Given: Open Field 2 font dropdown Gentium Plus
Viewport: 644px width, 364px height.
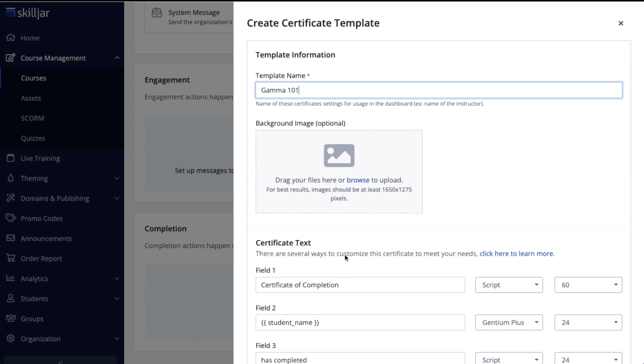Looking at the screenshot, I should [509, 322].
